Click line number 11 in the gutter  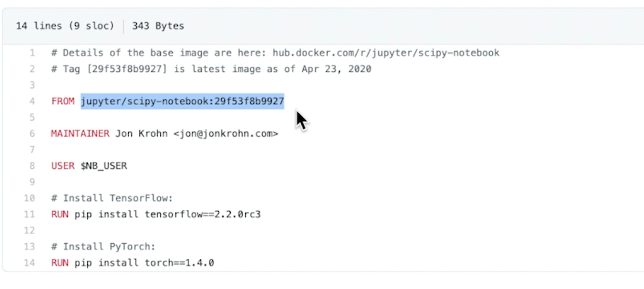tap(30, 214)
